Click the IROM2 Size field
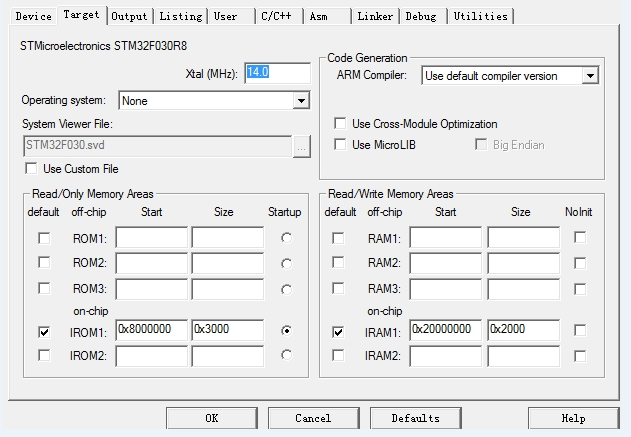This screenshot has width=631, height=437. [x=228, y=356]
